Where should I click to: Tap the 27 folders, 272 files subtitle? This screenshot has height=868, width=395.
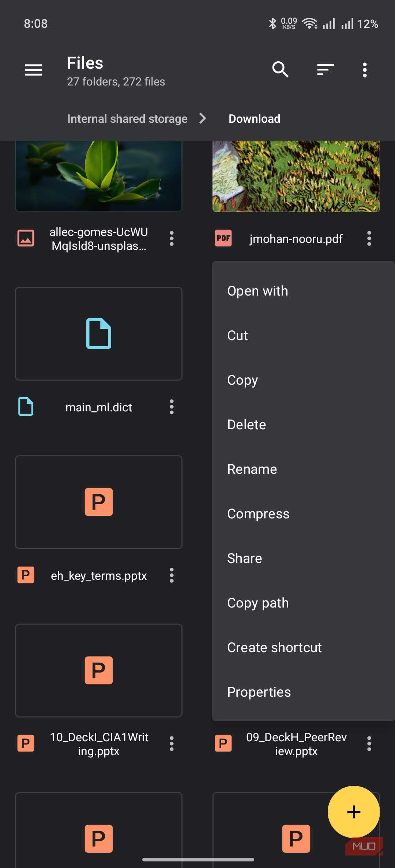(x=116, y=81)
